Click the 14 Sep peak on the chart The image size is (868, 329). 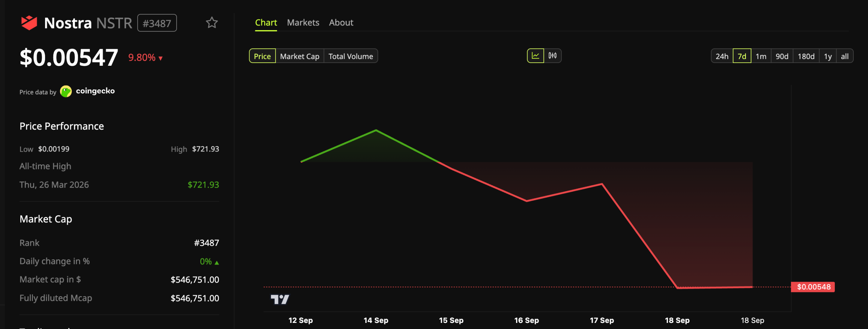[376, 130]
